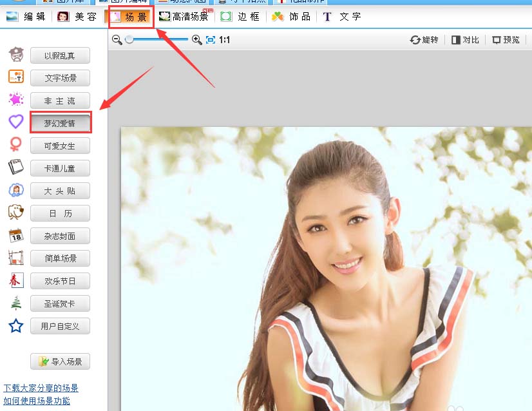Screen dimensions: 532x411
Task: Select the 圣诞贺卡 category
Action: pos(60,303)
